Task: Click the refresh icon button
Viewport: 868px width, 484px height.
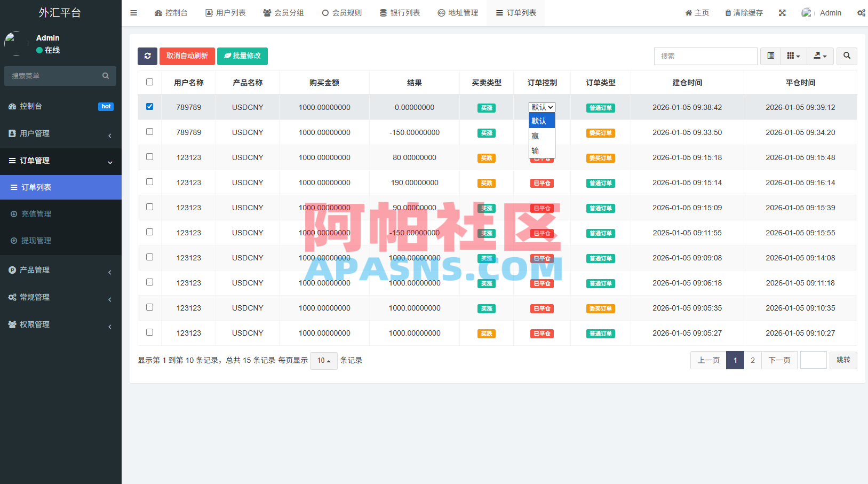Action: [x=147, y=56]
